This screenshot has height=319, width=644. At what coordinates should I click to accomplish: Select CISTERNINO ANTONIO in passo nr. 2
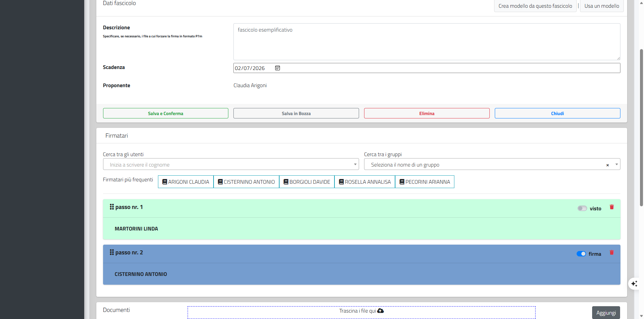pos(361,274)
